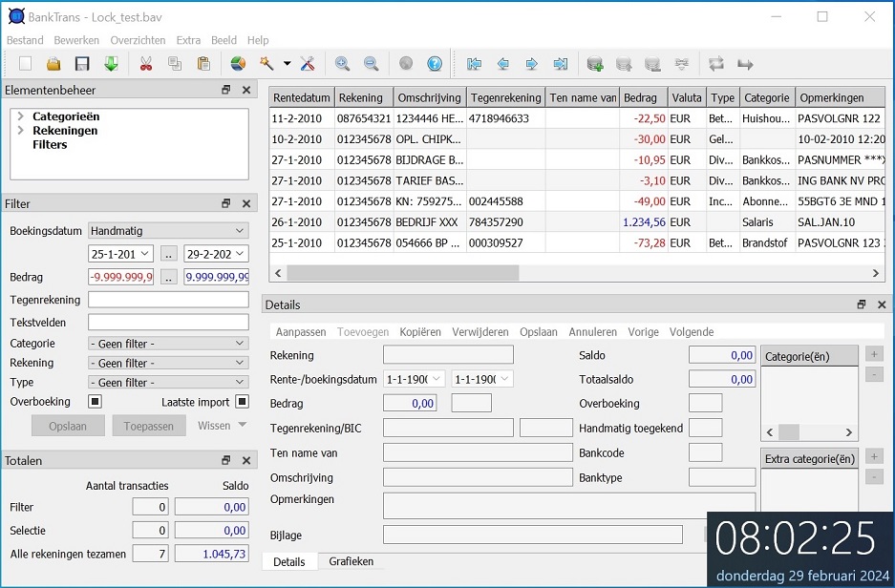Open the Categorie filter dropdown

click(x=168, y=344)
